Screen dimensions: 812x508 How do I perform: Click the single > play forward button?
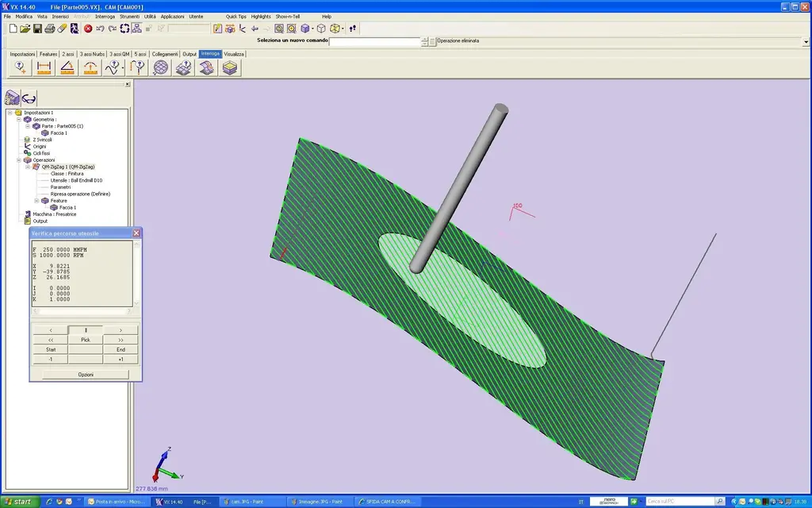tap(121, 330)
